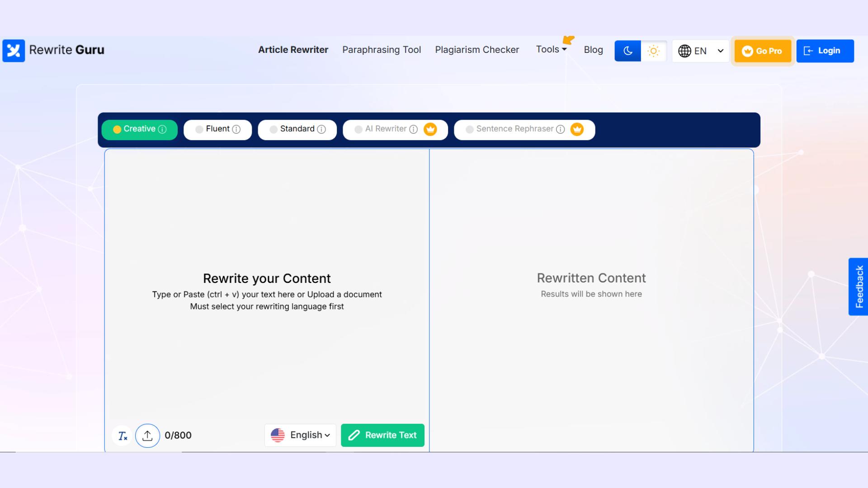The width and height of the screenshot is (868, 488).
Task: Upload a document using the upload icon
Action: pyautogui.click(x=147, y=435)
